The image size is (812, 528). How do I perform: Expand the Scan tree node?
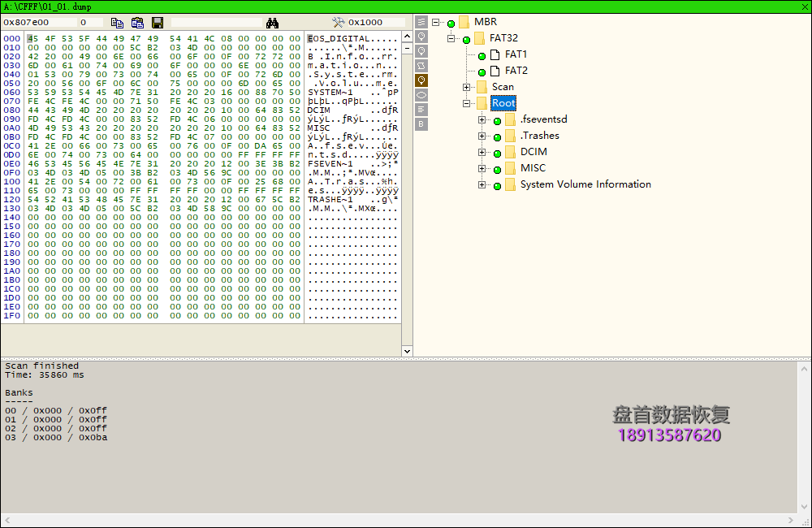point(464,87)
